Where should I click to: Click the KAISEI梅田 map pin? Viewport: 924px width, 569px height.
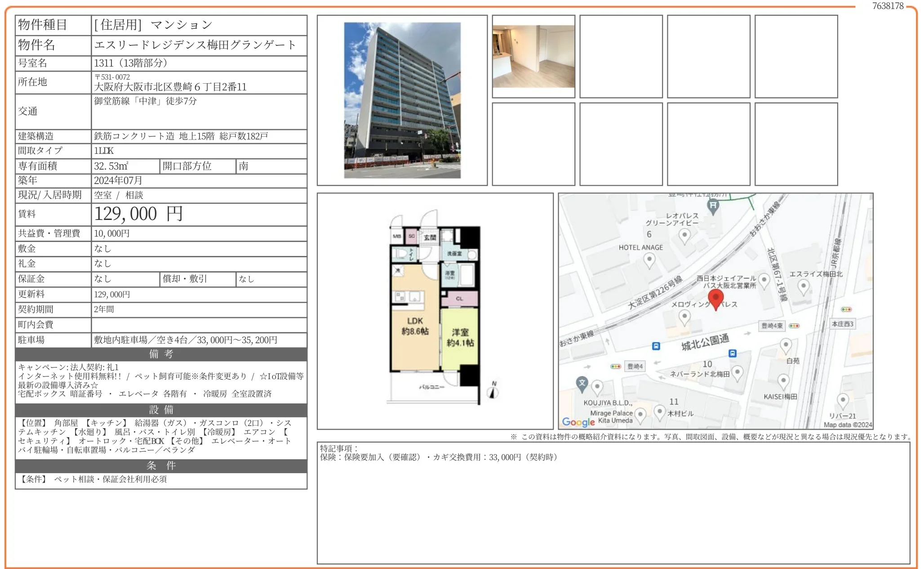tap(783, 381)
